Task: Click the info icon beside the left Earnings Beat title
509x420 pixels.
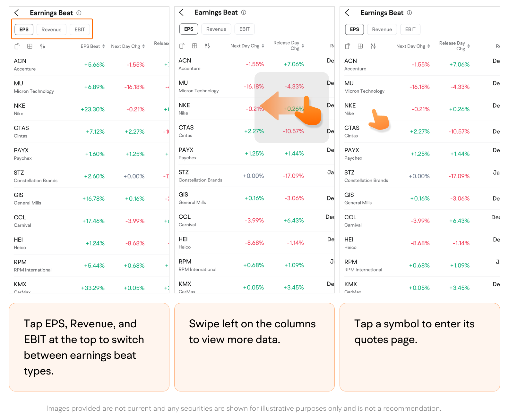Action: coord(79,13)
